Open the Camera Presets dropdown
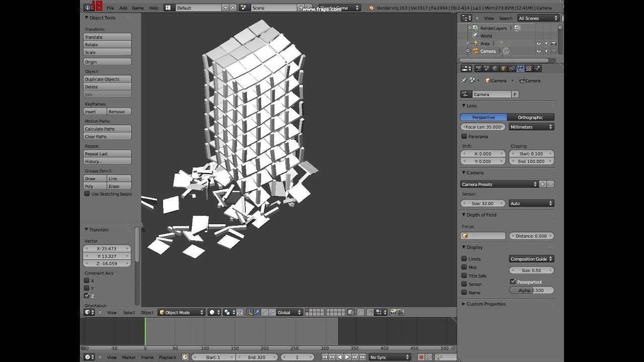Image resolution: width=644 pixels, height=362 pixels. tap(500, 184)
